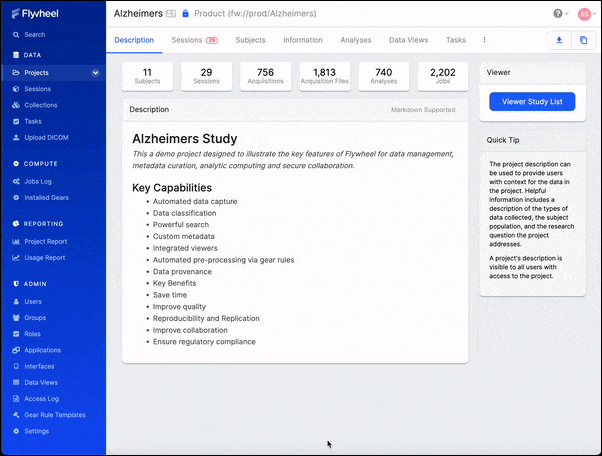
Task: Open Collections in the sidebar
Action: (41, 105)
